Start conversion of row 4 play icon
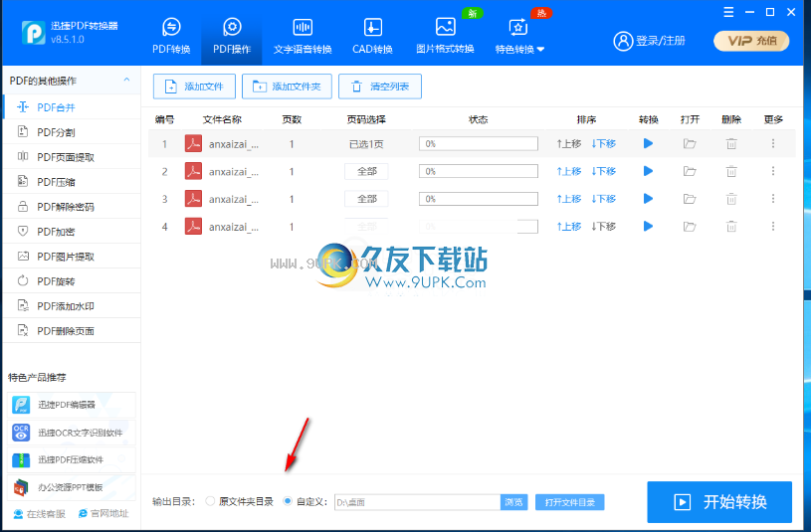The image size is (811, 532). point(648,226)
